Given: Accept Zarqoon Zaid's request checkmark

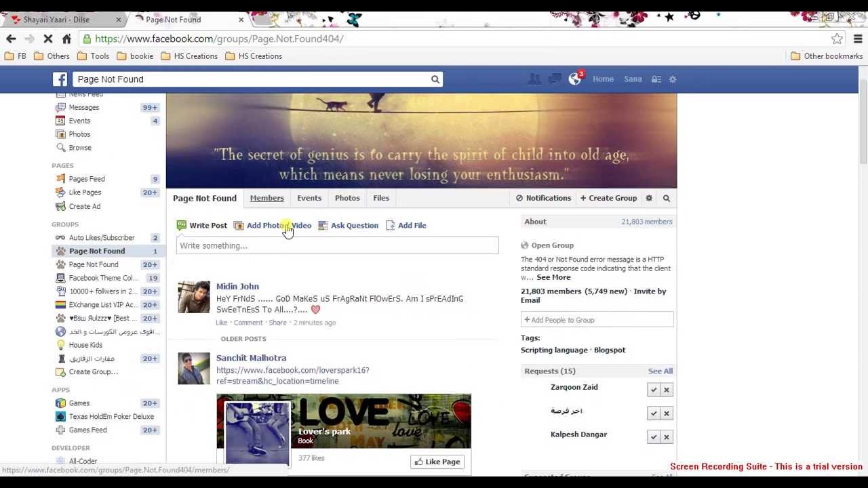Looking at the screenshot, I should 654,390.
